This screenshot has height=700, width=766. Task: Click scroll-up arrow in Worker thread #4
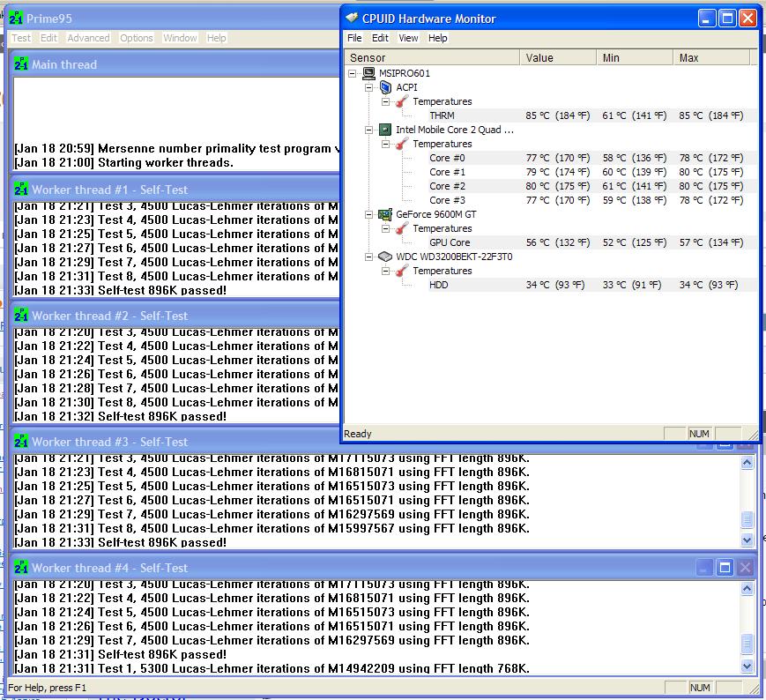point(747,589)
